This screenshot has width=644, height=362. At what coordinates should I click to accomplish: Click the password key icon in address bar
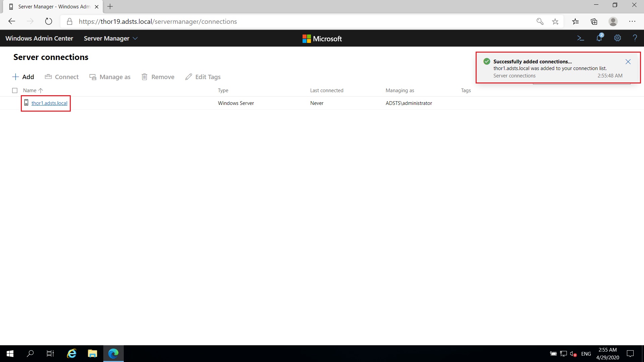(x=540, y=21)
